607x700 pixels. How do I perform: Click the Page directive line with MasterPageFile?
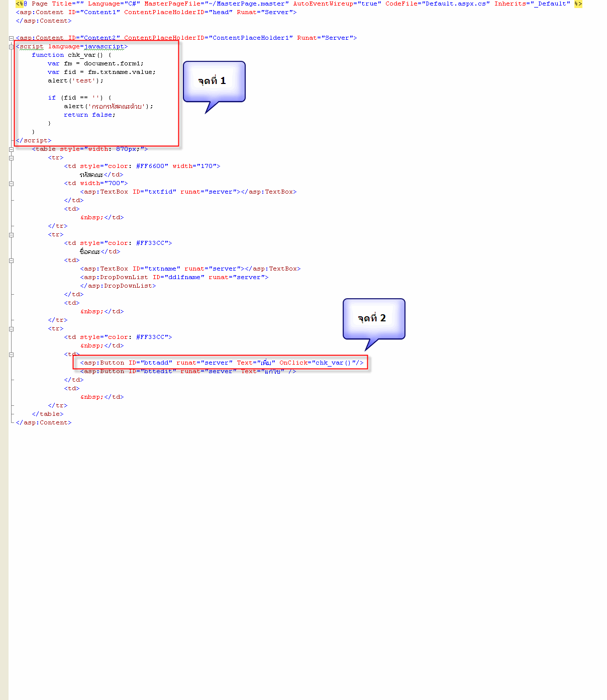tap(299, 4)
